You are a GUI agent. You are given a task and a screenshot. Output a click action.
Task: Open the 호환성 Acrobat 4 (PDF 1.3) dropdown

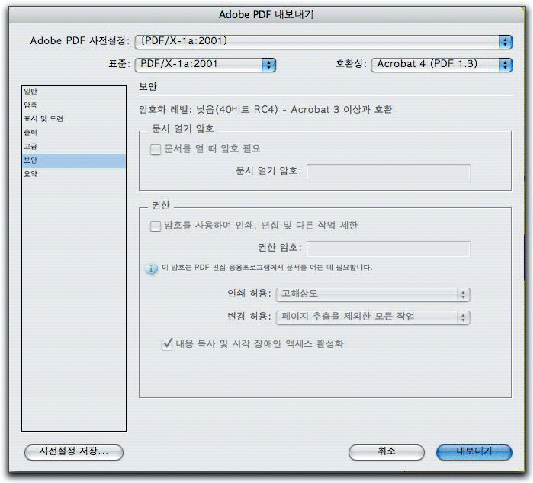(x=442, y=65)
